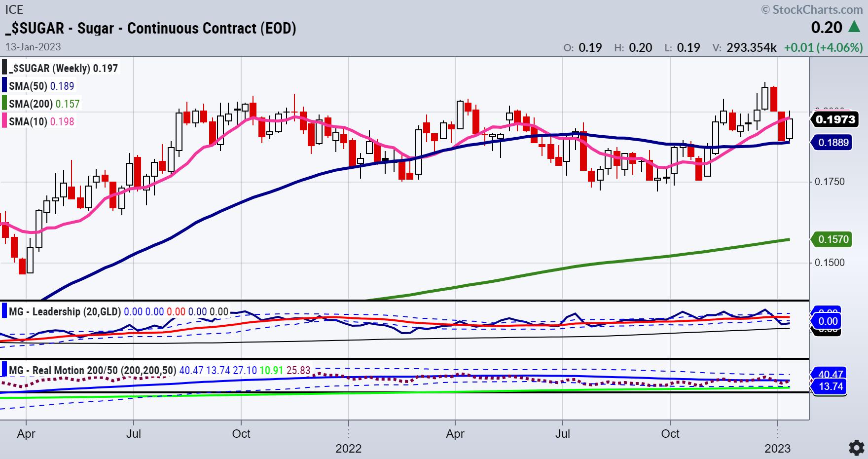868x459 pixels.
Task: Click the green 0.1570 SMA price tag
Action: coord(833,239)
